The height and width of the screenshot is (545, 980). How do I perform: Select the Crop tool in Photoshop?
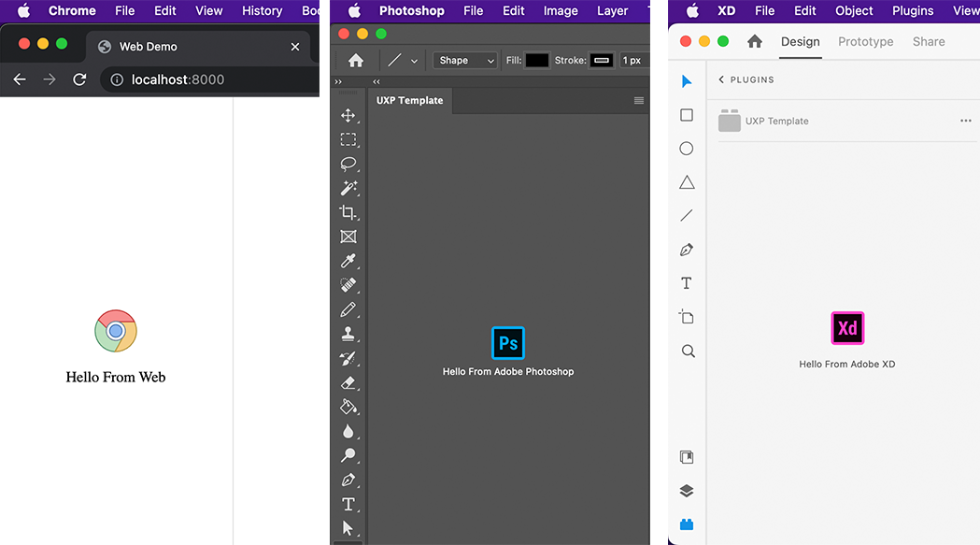tap(348, 212)
